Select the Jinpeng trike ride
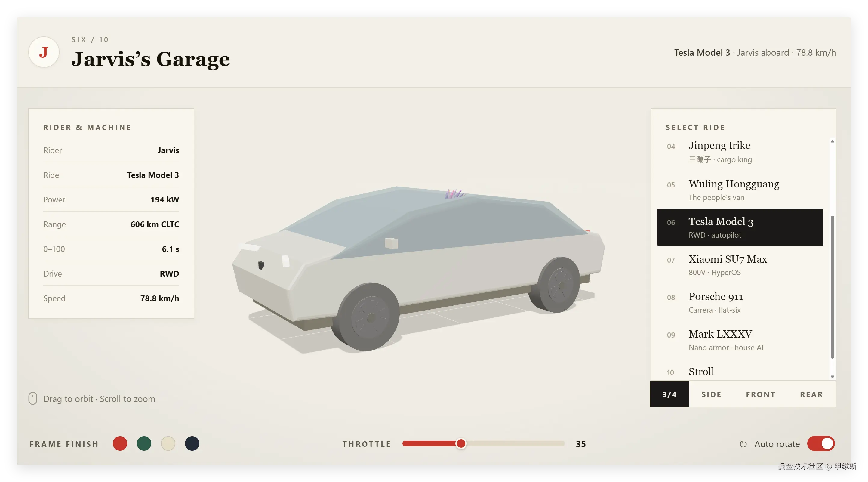Image resolution: width=868 pixels, height=482 pixels. [740, 152]
